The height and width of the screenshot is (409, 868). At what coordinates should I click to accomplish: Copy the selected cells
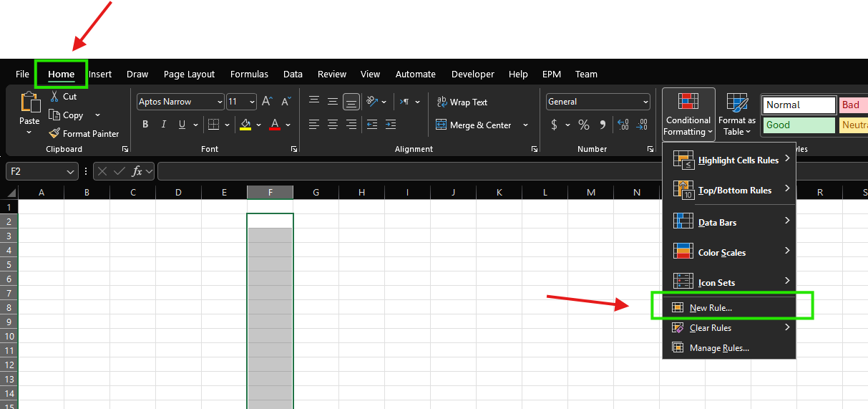pyautogui.click(x=67, y=115)
